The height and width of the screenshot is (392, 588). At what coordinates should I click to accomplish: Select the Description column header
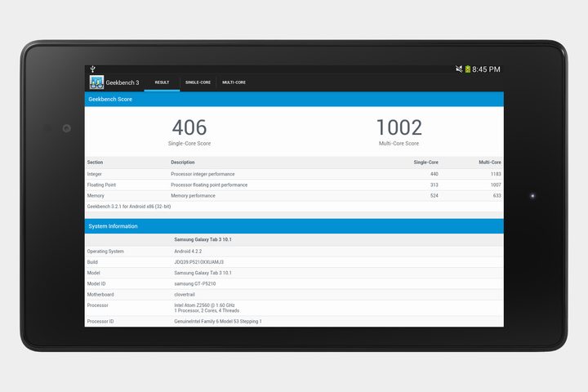click(183, 163)
